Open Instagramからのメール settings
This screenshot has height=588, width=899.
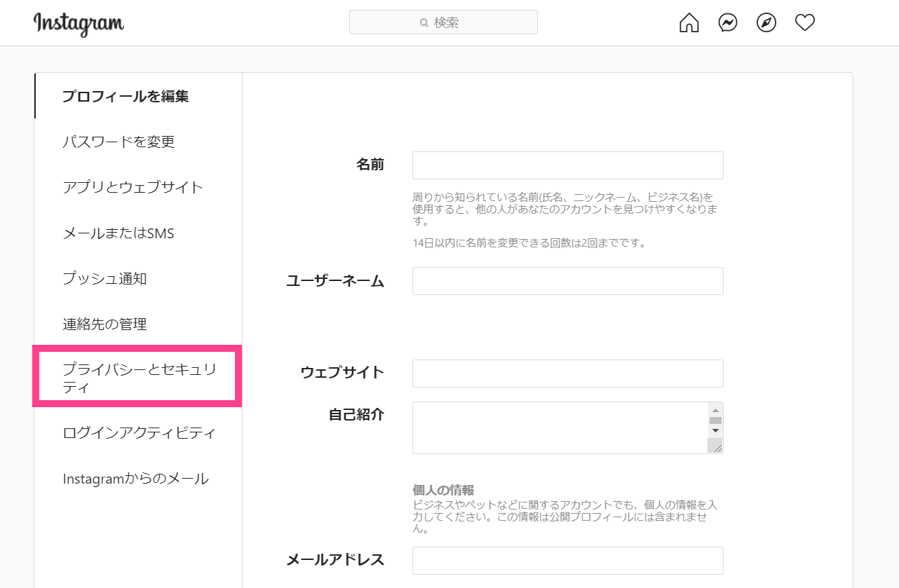[138, 479]
